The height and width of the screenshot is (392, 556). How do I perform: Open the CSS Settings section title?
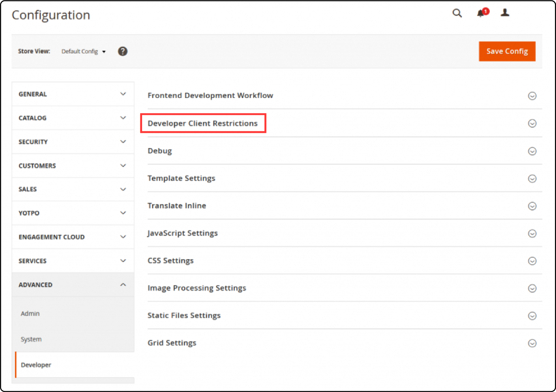(170, 261)
